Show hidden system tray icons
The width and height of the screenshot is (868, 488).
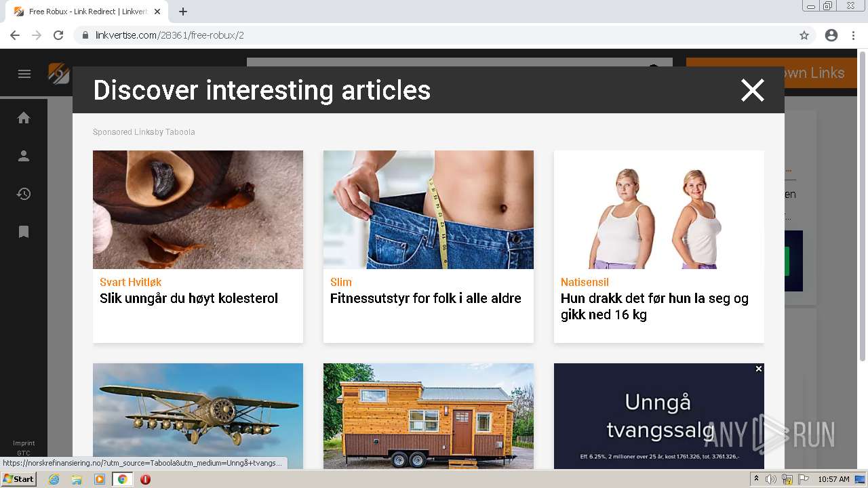coord(756,479)
